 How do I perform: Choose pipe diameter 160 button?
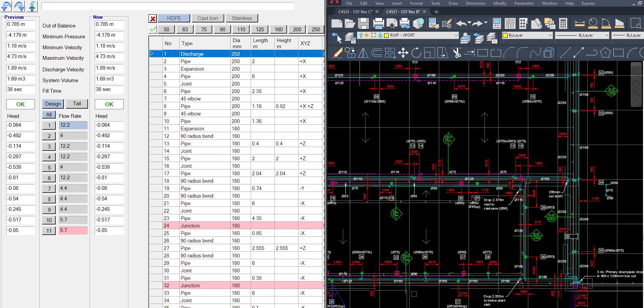[279, 29]
